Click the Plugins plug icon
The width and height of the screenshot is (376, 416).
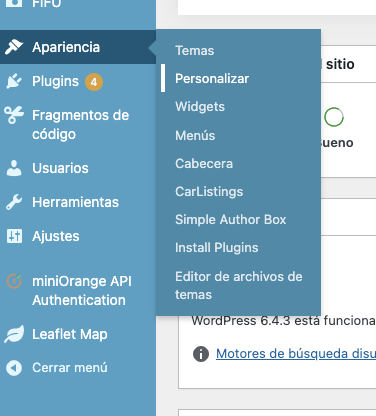[14, 81]
